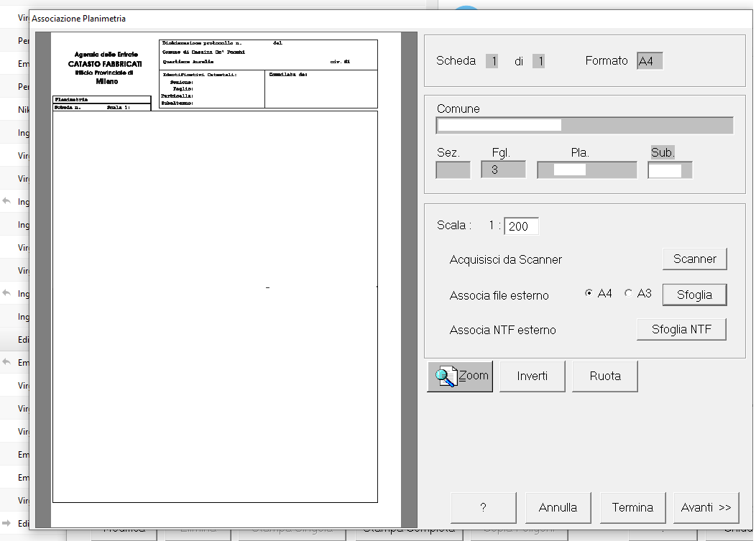The image size is (756, 541).
Task: Click Sfoglia to browse external file
Action: click(x=694, y=295)
